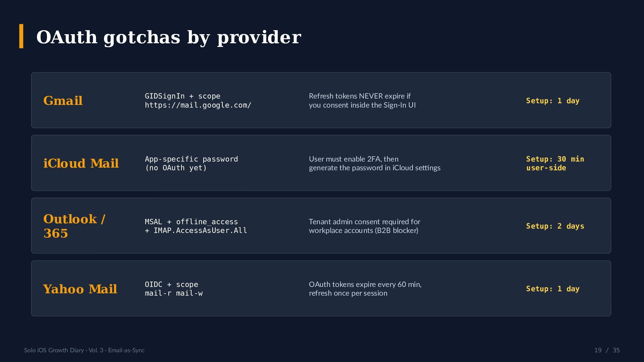Select the orange accent bar beside the title
644x362 pixels.
click(x=21, y=36)
